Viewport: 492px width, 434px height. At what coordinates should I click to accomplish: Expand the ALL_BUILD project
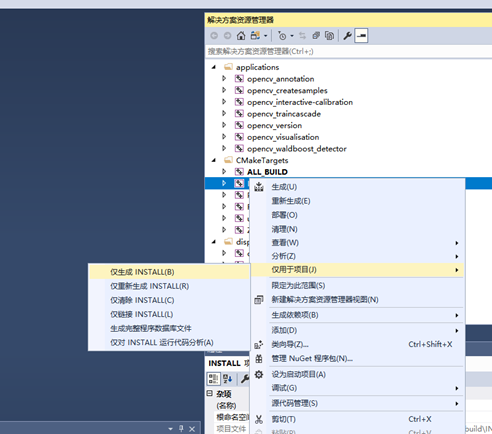click(x=224, y=172)
